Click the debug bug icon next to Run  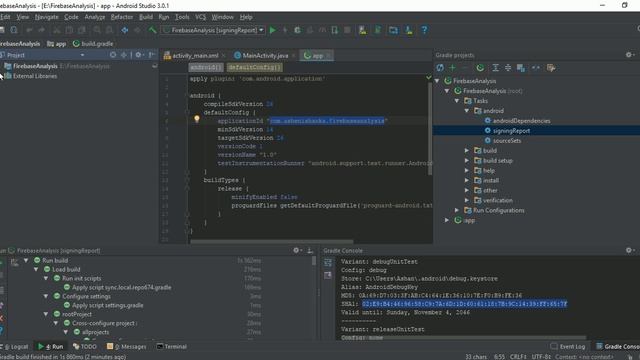[298, 30]
